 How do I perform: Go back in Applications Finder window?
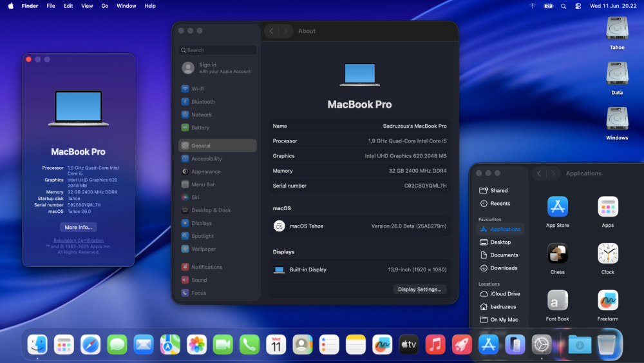[539, 173]
